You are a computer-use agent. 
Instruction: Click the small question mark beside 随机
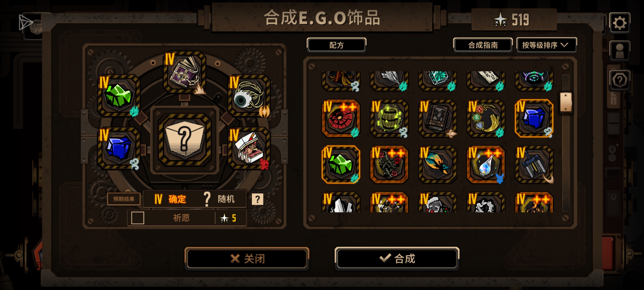(257, 199)
